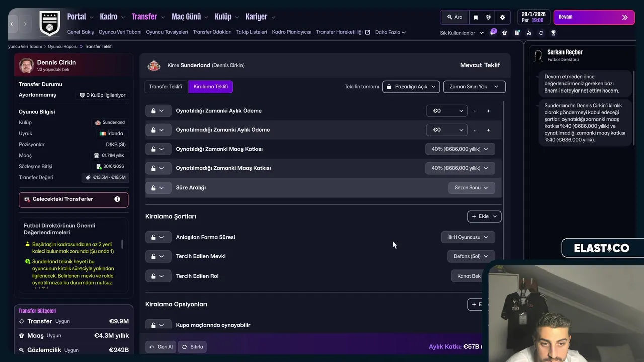Select Kiralama Teklifi tab
644x362 pixels.
click(x=211, y=87)
